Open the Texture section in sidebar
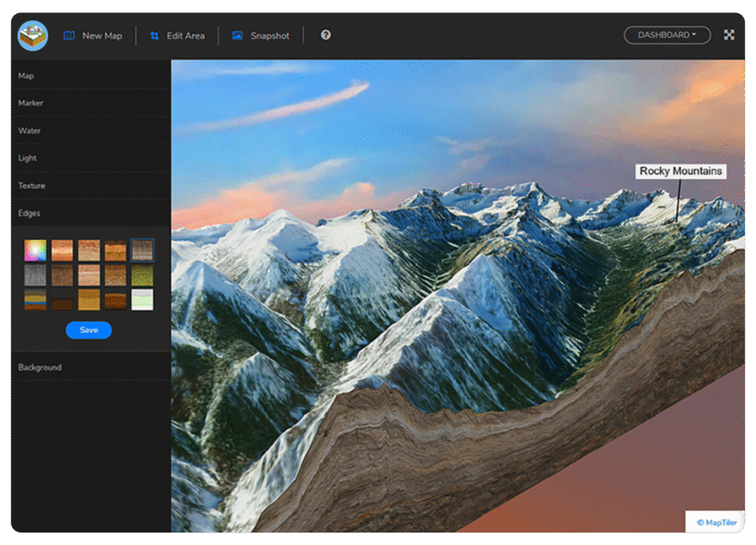This screenshot has height=545, width=756. point(32,185)
